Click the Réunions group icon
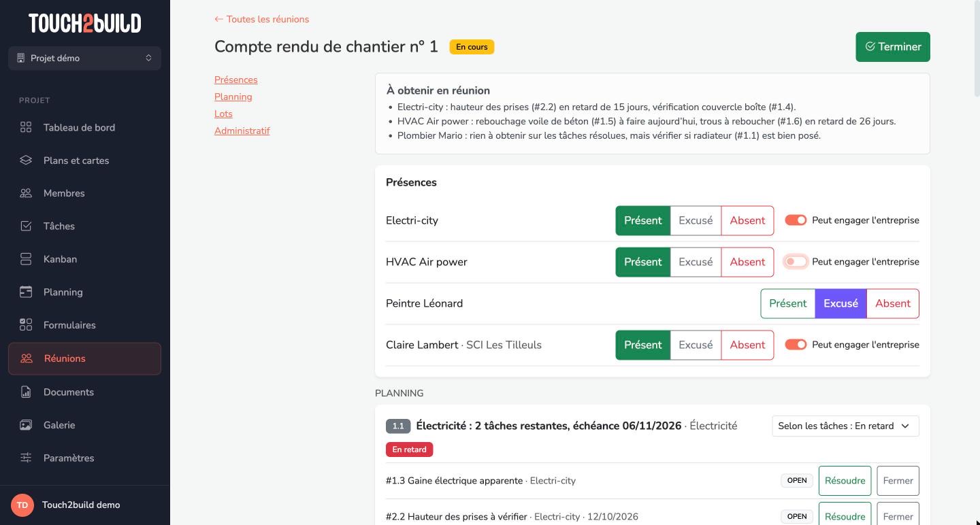The width and height of the screenshot is (980, 525). point(27,358)
